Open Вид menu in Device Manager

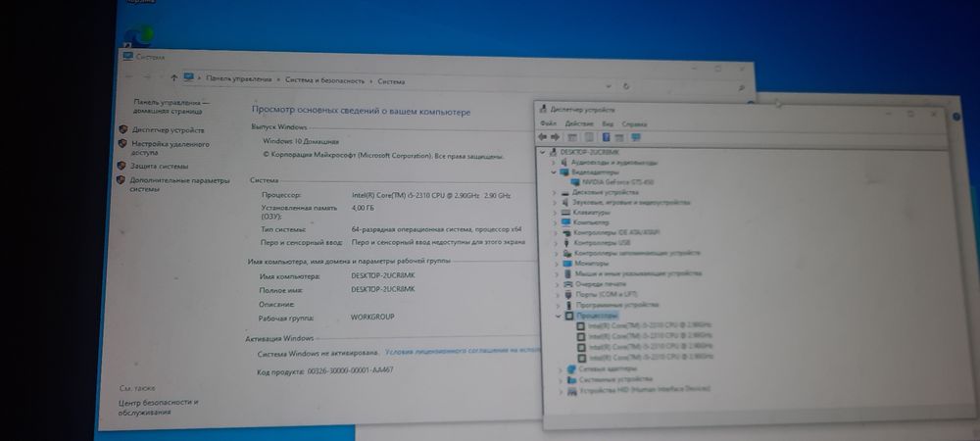pyautogui.click(x=608, y=124)
